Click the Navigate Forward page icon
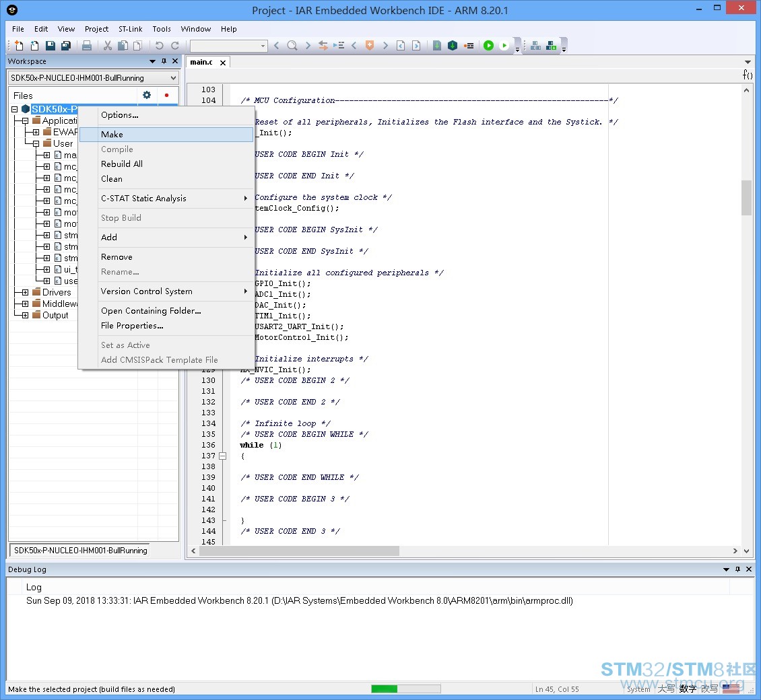 tap(416, 46)
